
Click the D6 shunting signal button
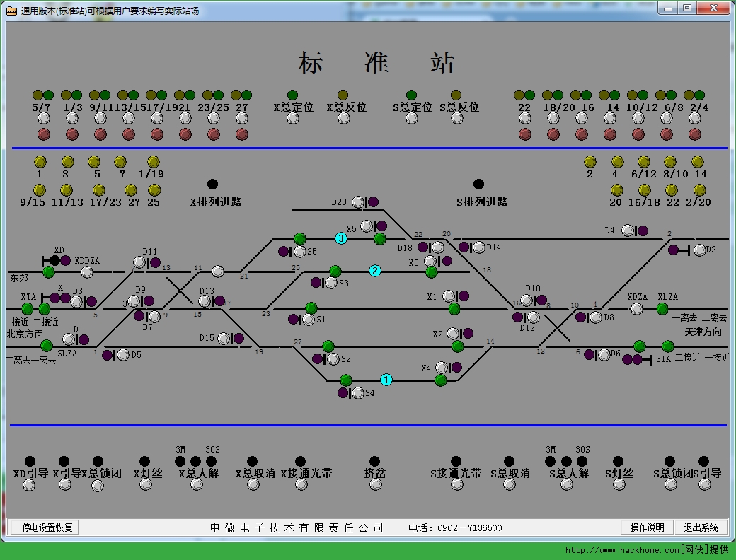[x=604, y=354]
